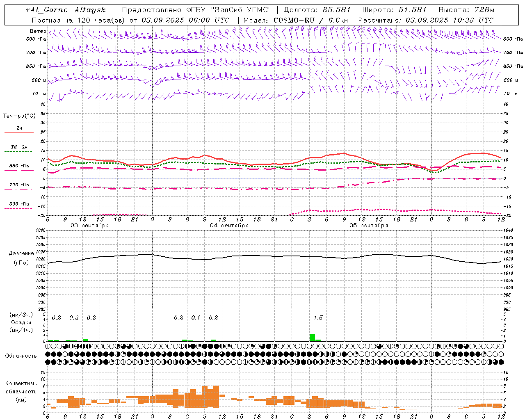Click the left '500 гПа' wind level label
Image resolution: width=525 pixels, height=420 pixels.
pyautogui.click(x=36, y=39)
